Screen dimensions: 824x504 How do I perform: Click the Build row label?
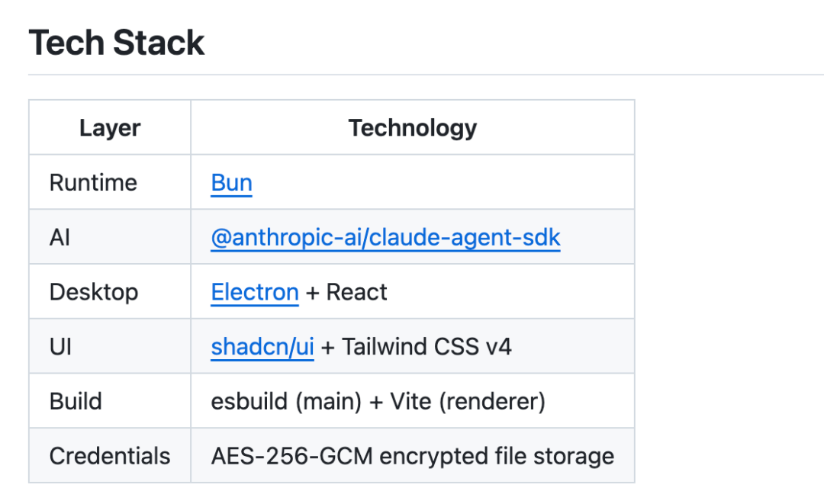[x=76, y=401]
